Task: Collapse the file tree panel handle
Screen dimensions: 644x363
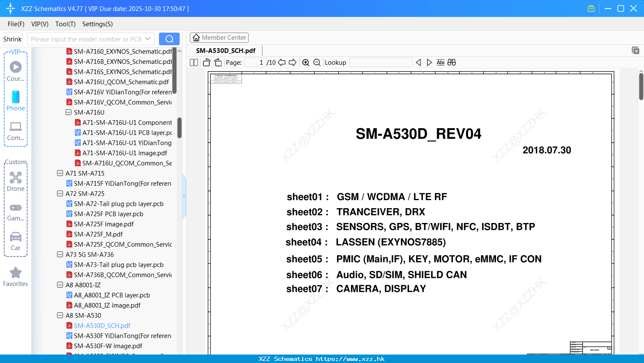Action: [x=184, y=195]
